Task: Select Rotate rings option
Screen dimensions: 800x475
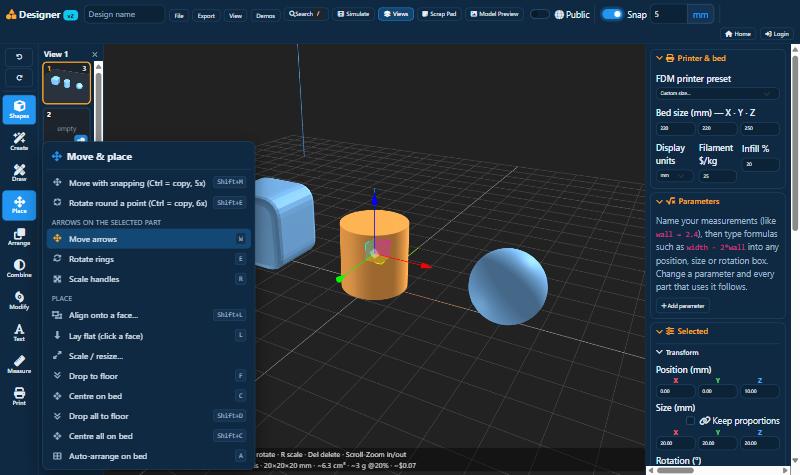Action: click(x=148, y=259)
